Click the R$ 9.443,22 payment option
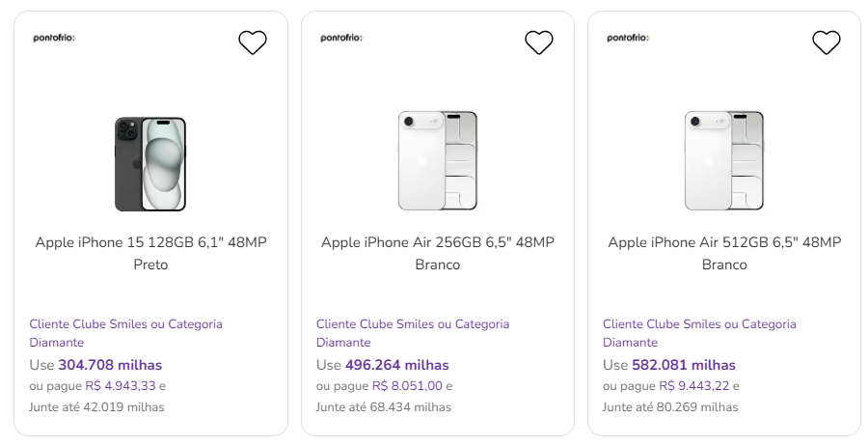This screenshot has height=446, width=868. click(x=693, y=386)
